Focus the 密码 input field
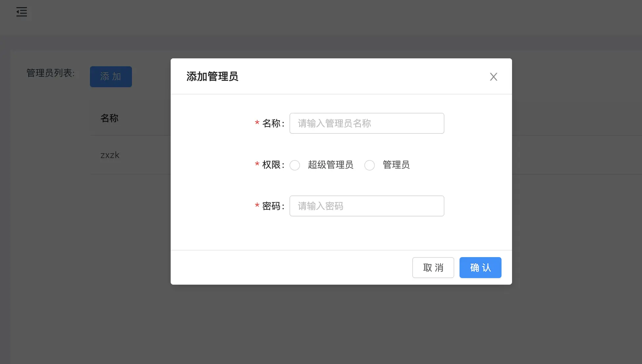Image resolution: width=642 pixels, height=364 pixels. [x=367, y=206]
